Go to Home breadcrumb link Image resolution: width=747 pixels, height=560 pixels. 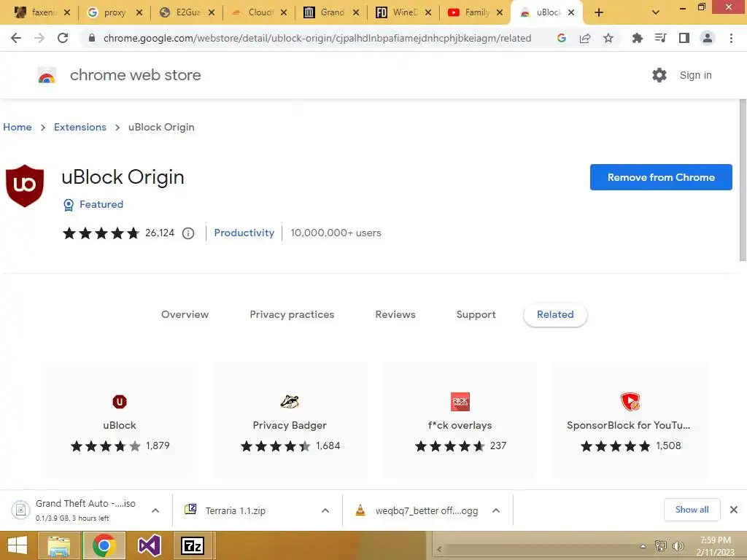click(x=18, y=127)
